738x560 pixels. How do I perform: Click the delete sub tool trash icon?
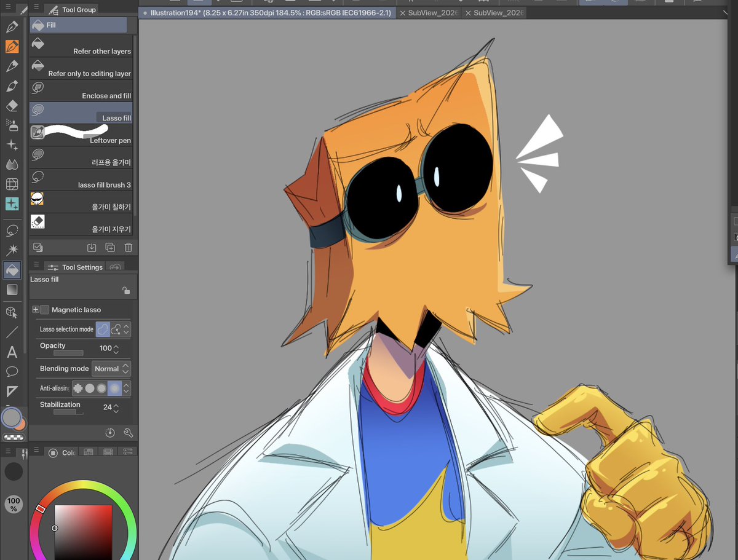[x=128, y=248]
